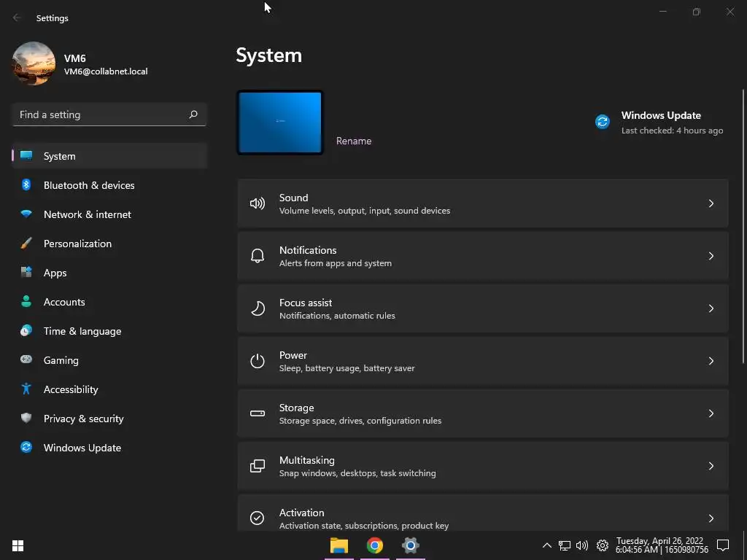Select Accounts menu label

[x=64, y=302]
